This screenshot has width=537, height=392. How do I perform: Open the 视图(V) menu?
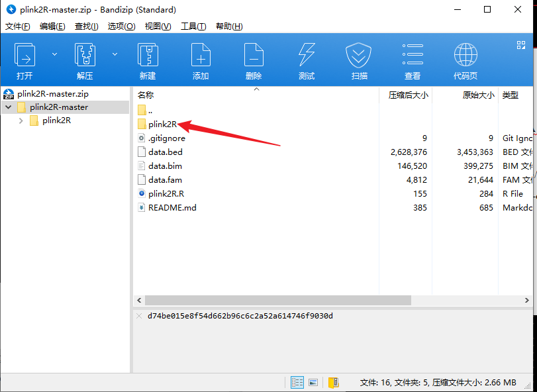tap(158, 26)
